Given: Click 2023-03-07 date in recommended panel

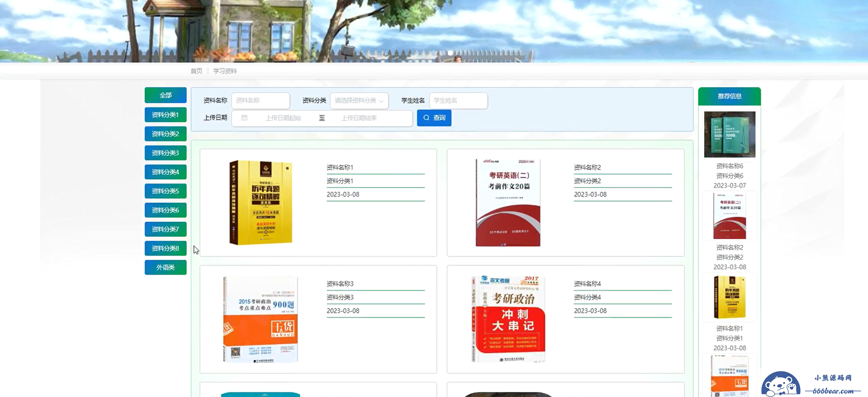Looking at the screenshot, I should point(730,186).
